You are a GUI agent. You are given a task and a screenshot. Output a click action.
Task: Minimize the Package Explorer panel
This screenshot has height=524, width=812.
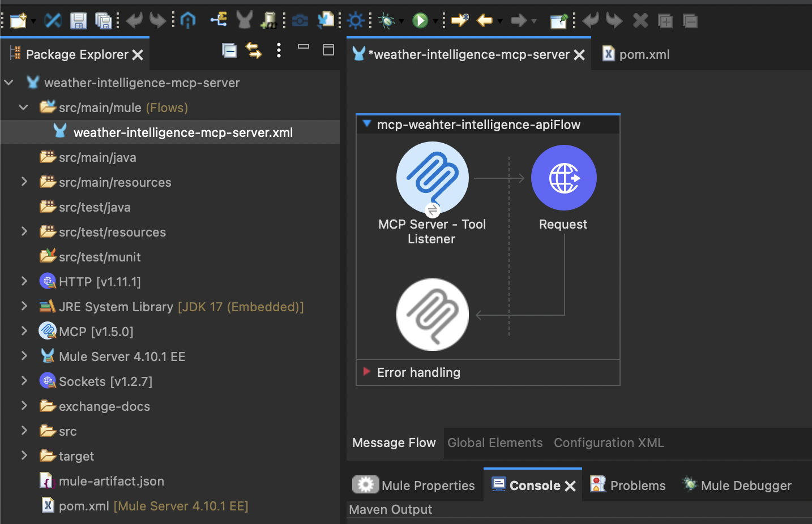coord(304,47)
